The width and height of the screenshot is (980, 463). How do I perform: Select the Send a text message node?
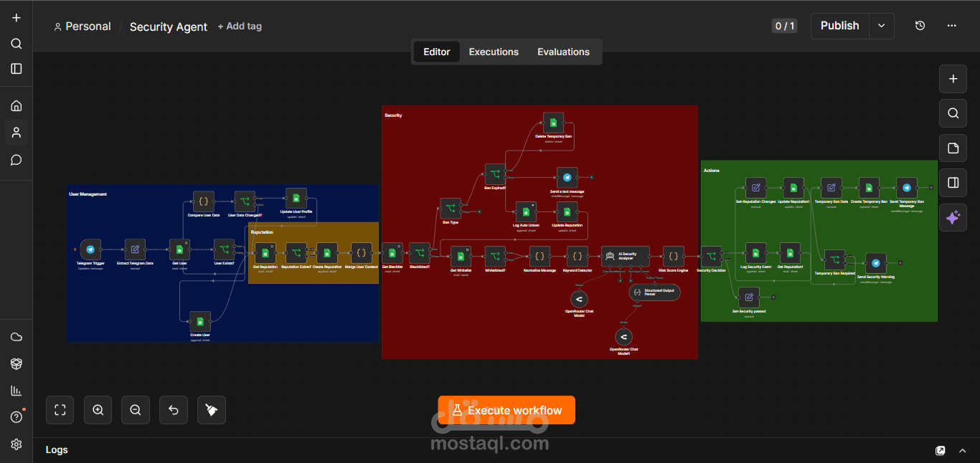tap(567, 178)
